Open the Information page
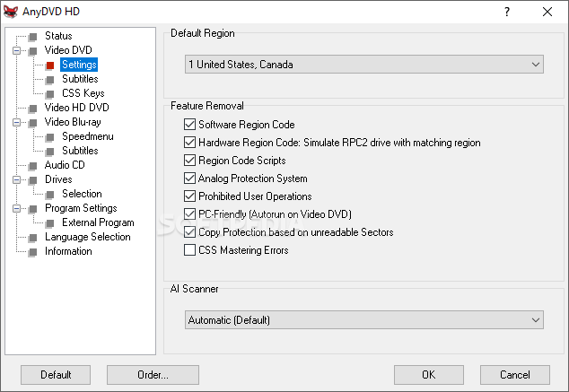This screenshot has height=392, width=569. pyautogui.click(x=68, y=251)
